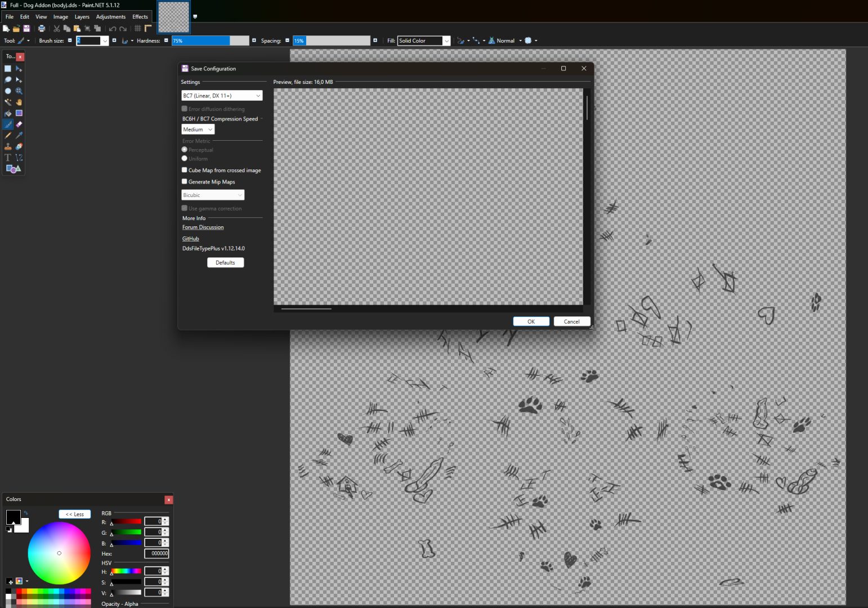Click the Print toolbar icon
The width and height of the screenshot is (868, 608).
tap(42, 28)
